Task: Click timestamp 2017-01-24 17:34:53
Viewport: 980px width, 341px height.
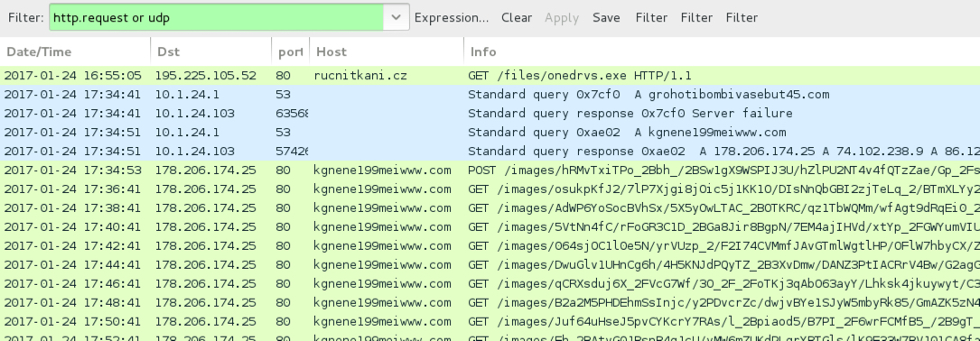Action: [x=72, y=170]
